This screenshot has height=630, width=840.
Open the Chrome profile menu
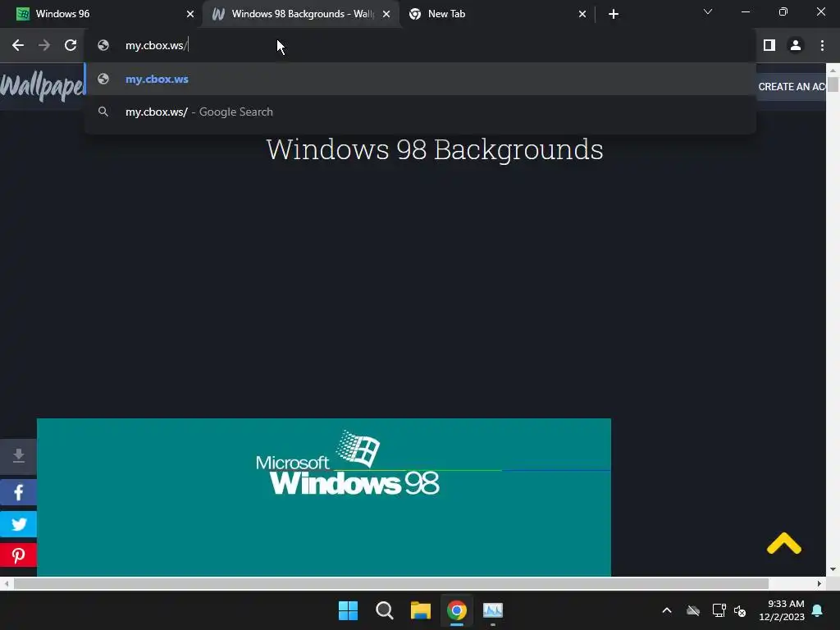pos(796,46)
